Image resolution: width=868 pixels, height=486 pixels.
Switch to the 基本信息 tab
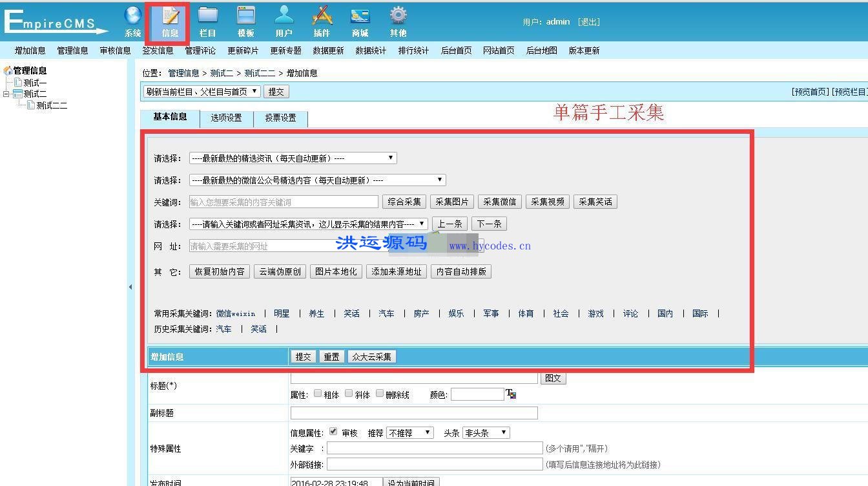tap(170, 117)
